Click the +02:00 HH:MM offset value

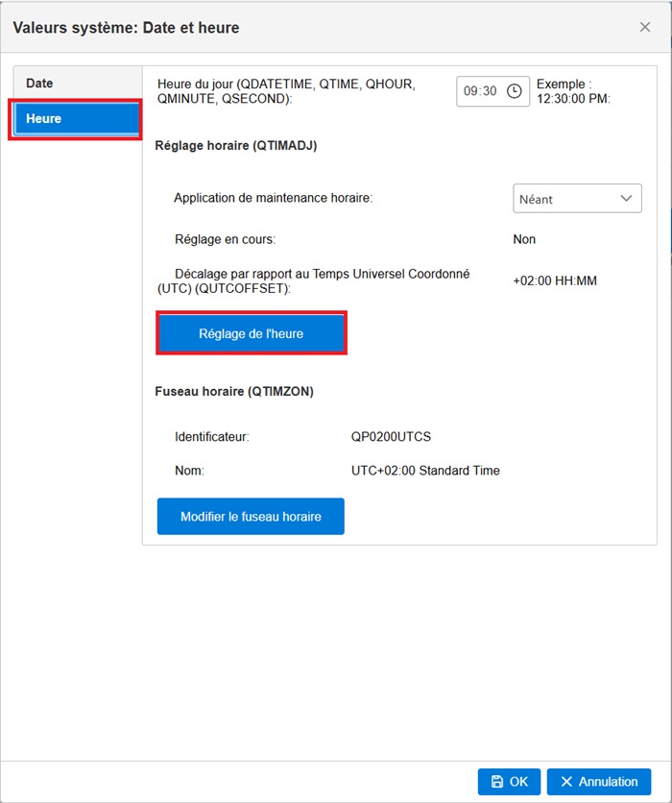point(555,280)
